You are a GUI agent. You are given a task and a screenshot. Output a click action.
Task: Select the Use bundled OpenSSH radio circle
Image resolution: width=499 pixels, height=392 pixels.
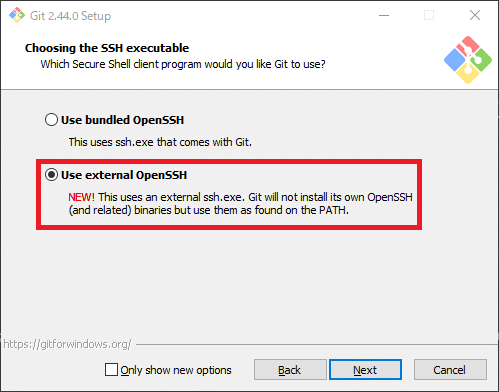pos(51,120)
